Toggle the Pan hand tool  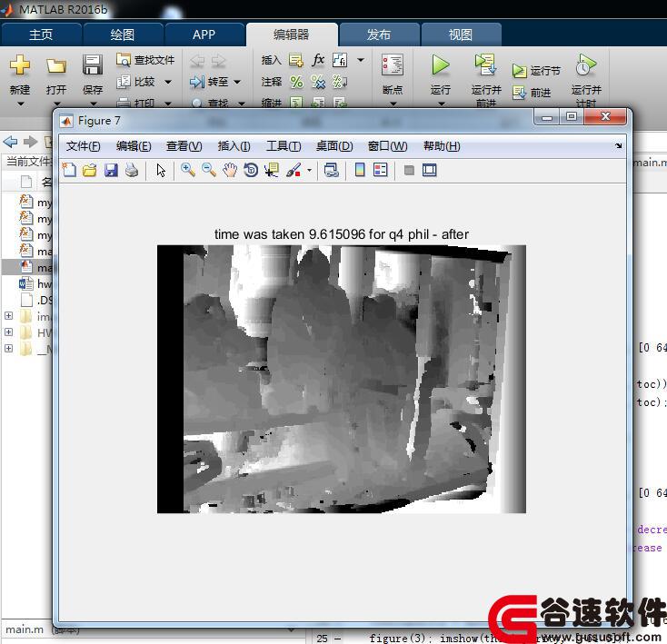tap(230, 170)
